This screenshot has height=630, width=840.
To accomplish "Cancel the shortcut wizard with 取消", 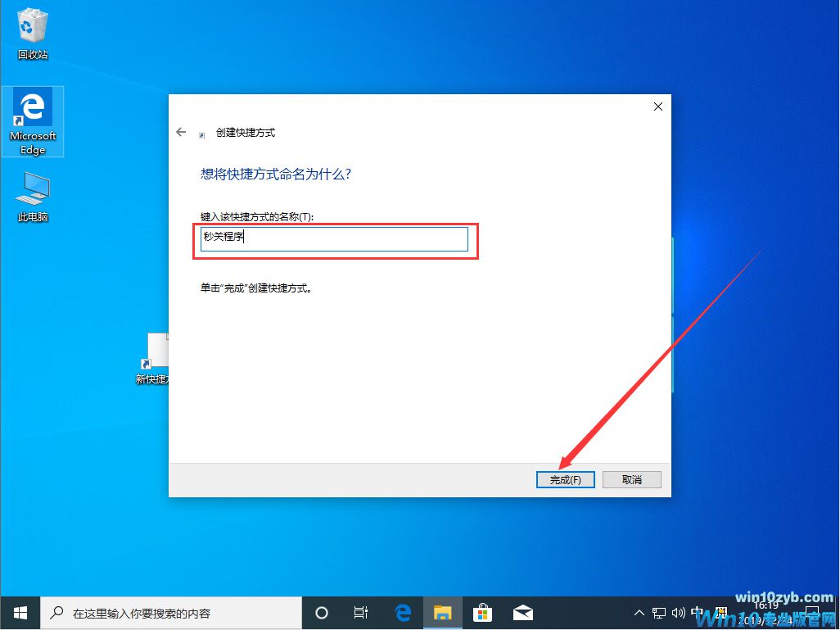I will coord(631,479).
